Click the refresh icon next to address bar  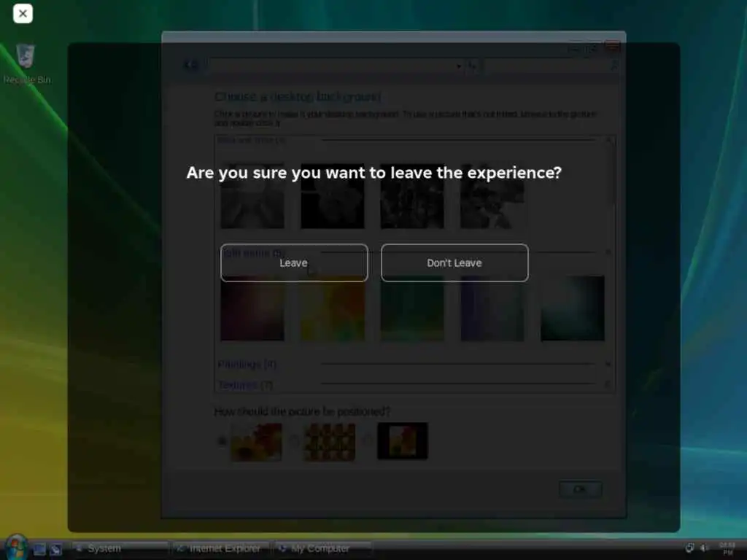pyautogui.click(x=472, y=66)
